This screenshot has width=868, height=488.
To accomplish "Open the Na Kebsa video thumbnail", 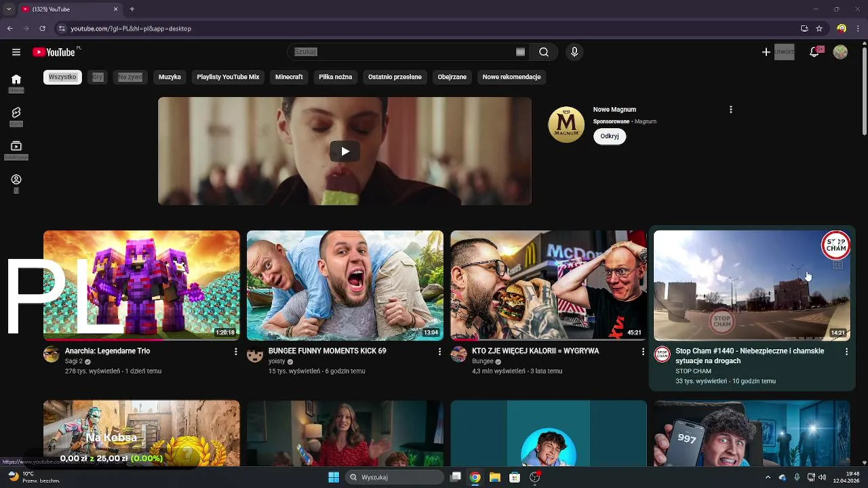I will point(141,433).
